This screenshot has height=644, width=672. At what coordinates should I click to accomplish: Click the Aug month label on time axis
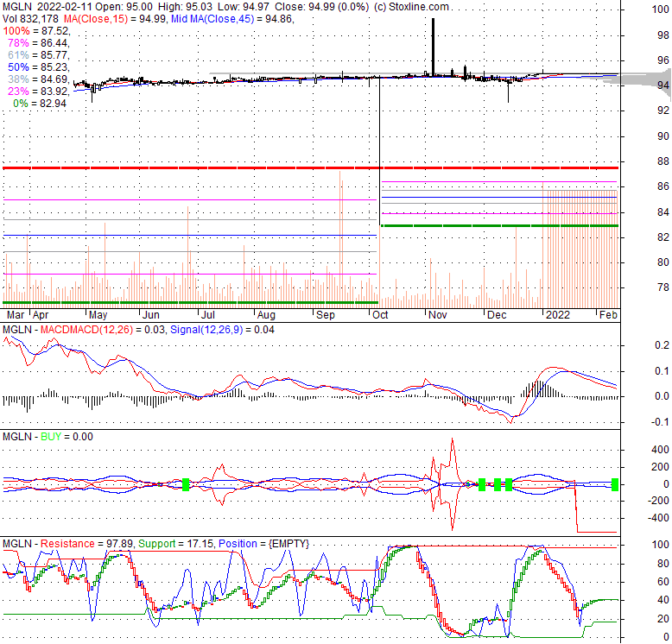(266, 315)
